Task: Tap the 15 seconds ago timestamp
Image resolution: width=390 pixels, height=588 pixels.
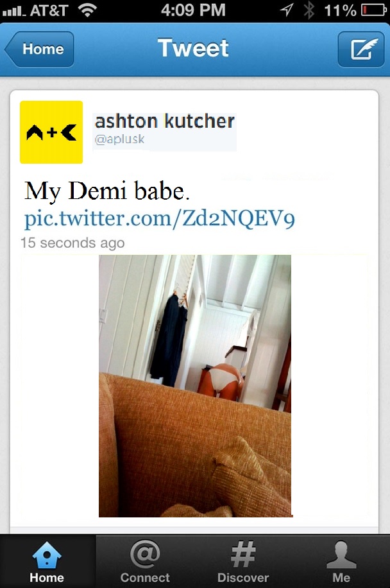Action: pos(72,243)
